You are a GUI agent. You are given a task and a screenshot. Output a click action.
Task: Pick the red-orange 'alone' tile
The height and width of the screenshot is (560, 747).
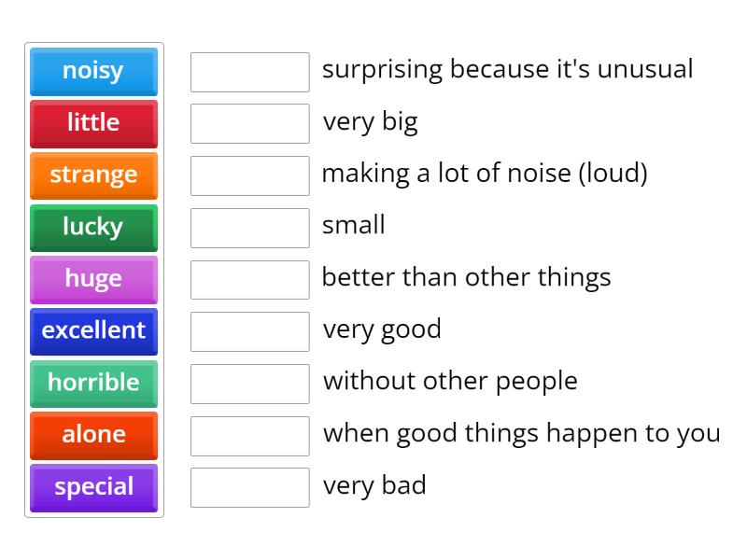93,435
